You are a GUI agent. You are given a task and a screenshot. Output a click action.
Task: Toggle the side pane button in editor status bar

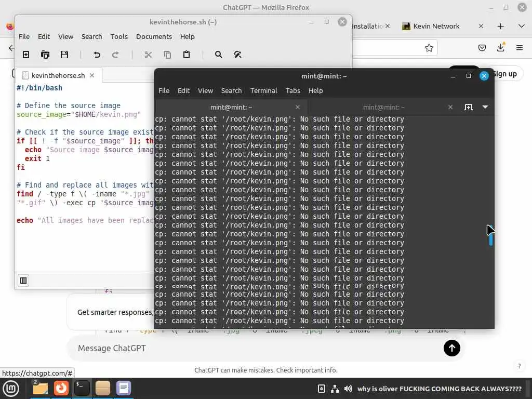click(23, 281)
